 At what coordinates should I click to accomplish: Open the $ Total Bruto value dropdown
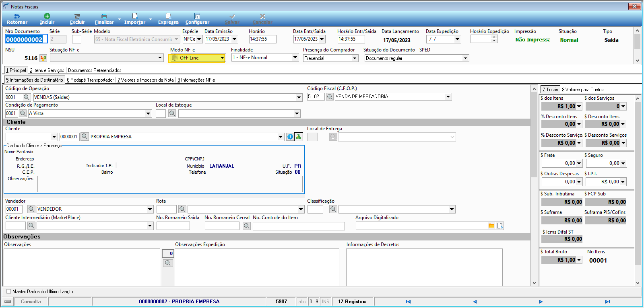tap(579, 260)
